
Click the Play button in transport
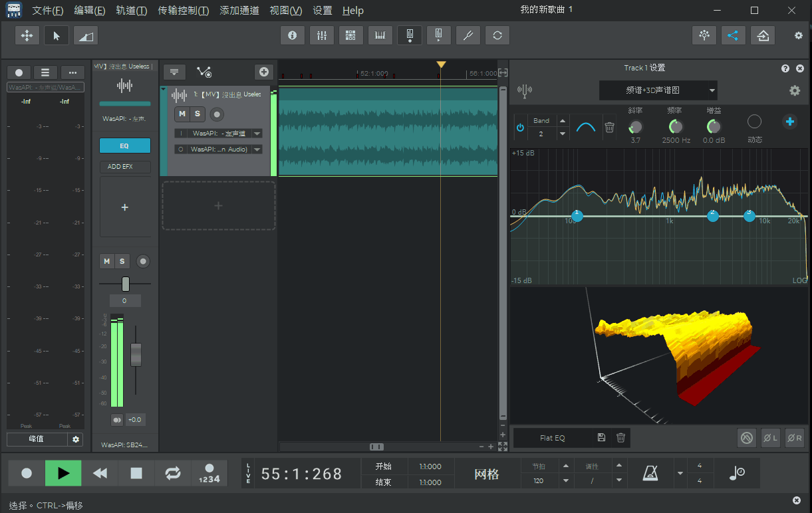click(x=63, y=473)
